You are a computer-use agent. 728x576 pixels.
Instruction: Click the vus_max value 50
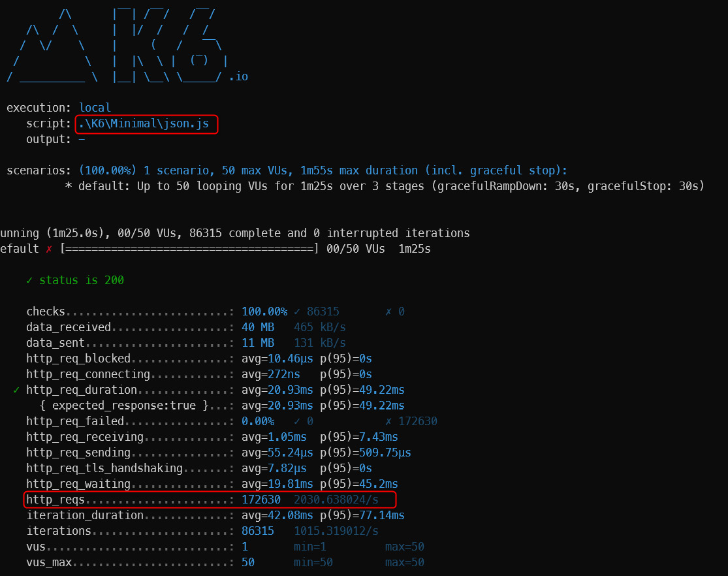[x=248, y=562]
